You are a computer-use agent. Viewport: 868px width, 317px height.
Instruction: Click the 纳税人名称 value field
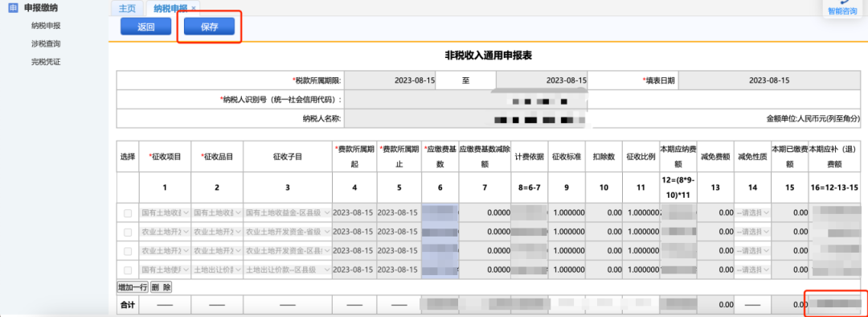click(465, 118)
